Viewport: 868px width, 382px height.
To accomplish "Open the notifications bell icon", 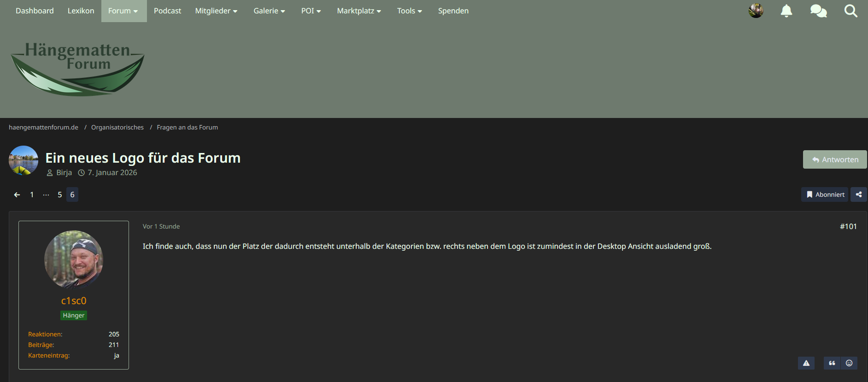I will [x=786, y=11].
